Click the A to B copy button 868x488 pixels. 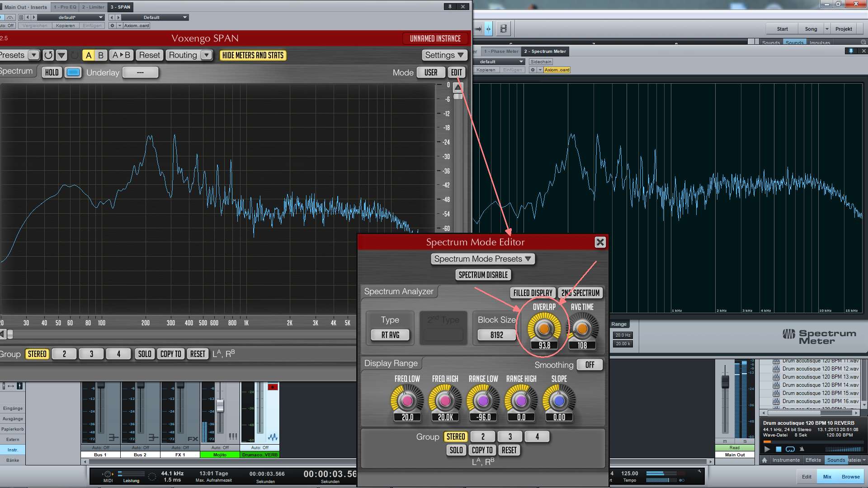coord(121,55)
